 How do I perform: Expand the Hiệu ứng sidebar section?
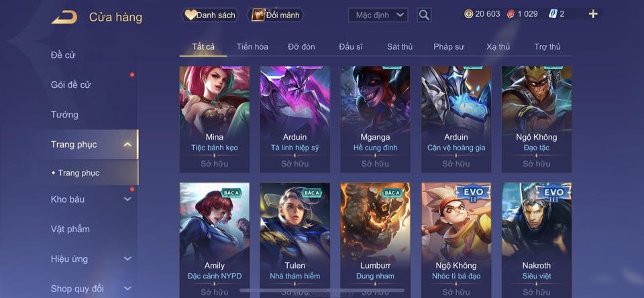(x=127, y=258)
